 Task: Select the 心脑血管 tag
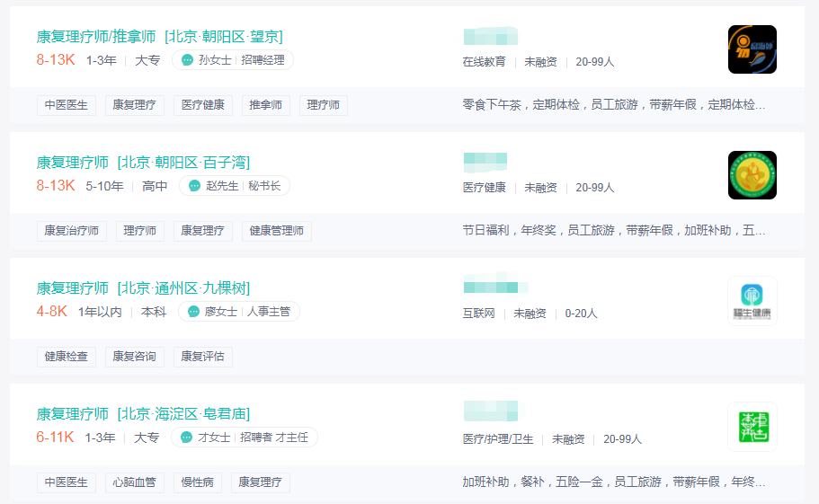(x=135, y=482)
